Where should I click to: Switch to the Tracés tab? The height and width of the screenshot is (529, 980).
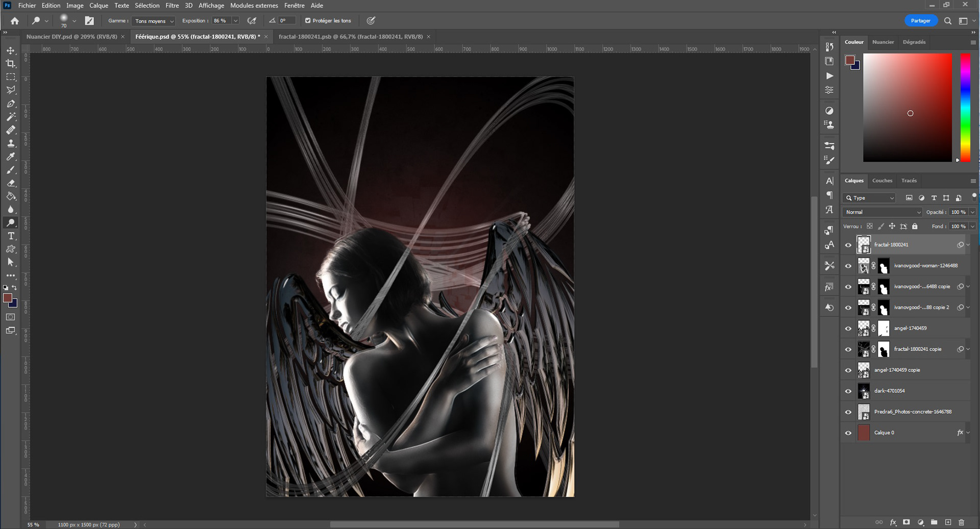point(909,181)
